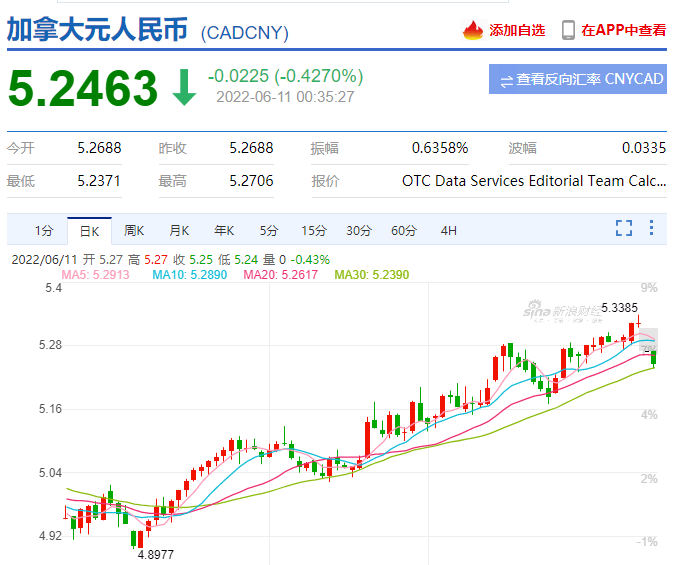Click the 振幅 value 0.6358%
Viewport: 678px width, 565px height.
tap(440, 148)
